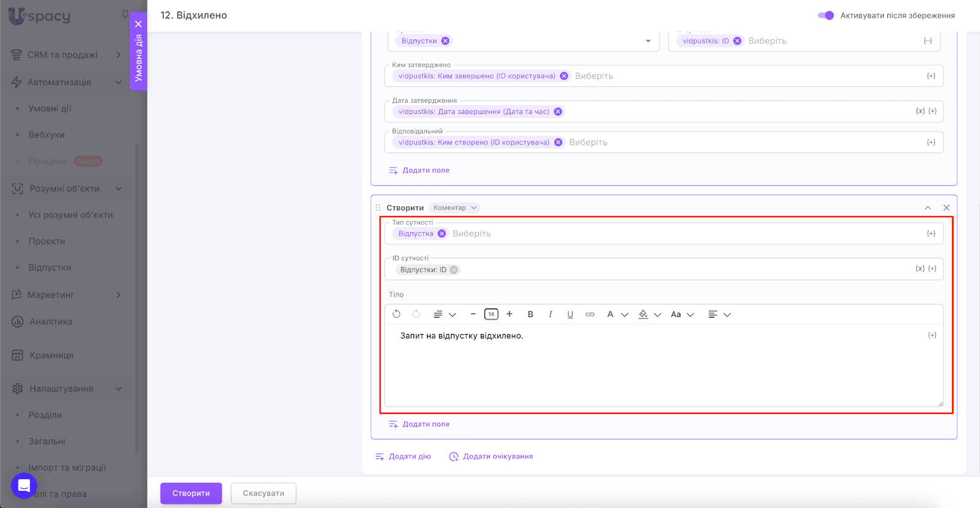This screenshot has width=980, height=508.
Task: Click the comment body text area
Action: tap(664, 365)
